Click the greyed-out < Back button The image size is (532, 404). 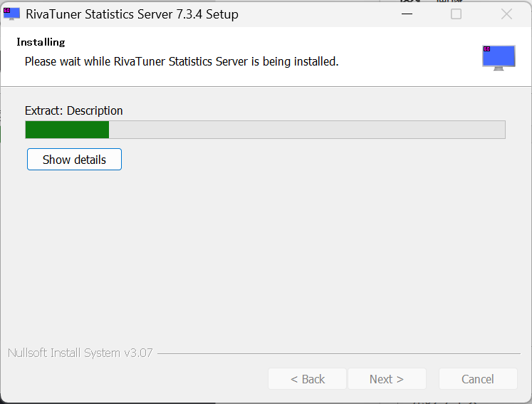coord(308,379)
